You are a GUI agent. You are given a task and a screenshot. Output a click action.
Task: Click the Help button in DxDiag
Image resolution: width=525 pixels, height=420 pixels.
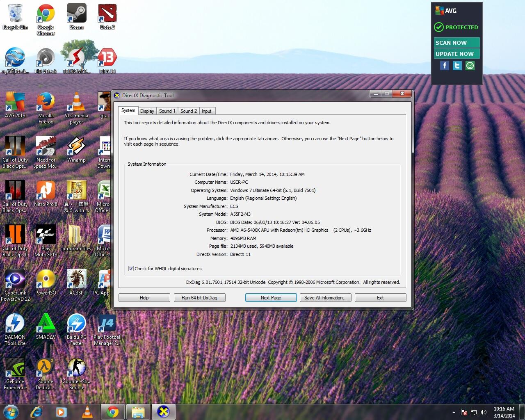pos(144,298)
